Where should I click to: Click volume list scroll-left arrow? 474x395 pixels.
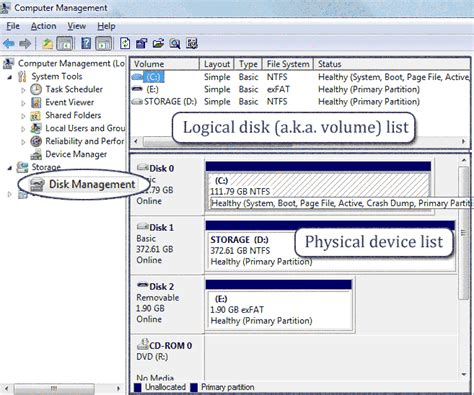[x=136, y=141]
